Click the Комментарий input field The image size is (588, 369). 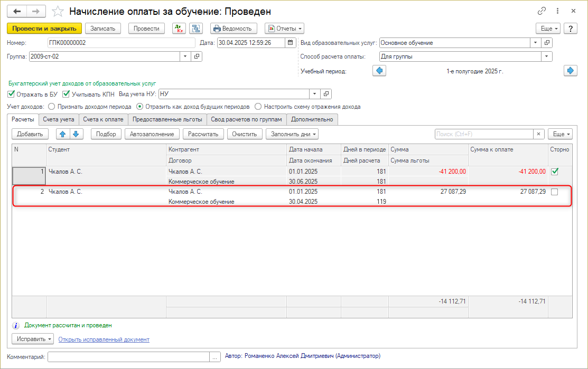pyautogui.click(x=128, y=357)
